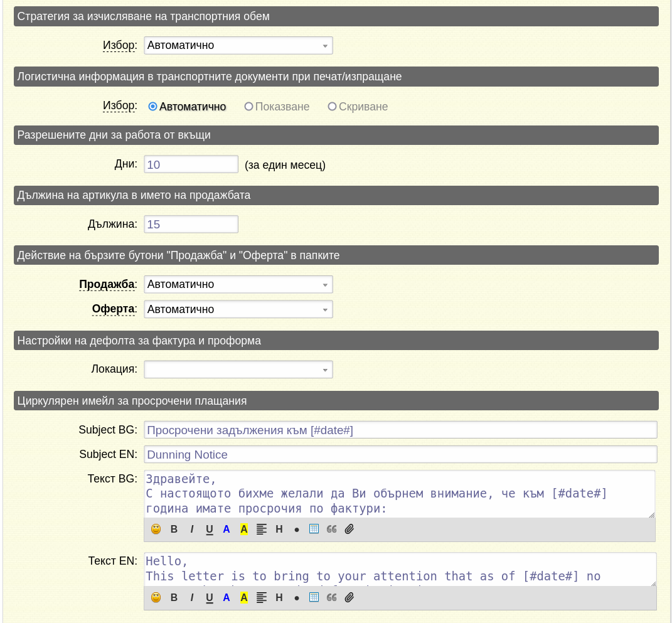This screenshot has height=623, width=672.
Task: Open the Локация dropdown
Action: 238,370
